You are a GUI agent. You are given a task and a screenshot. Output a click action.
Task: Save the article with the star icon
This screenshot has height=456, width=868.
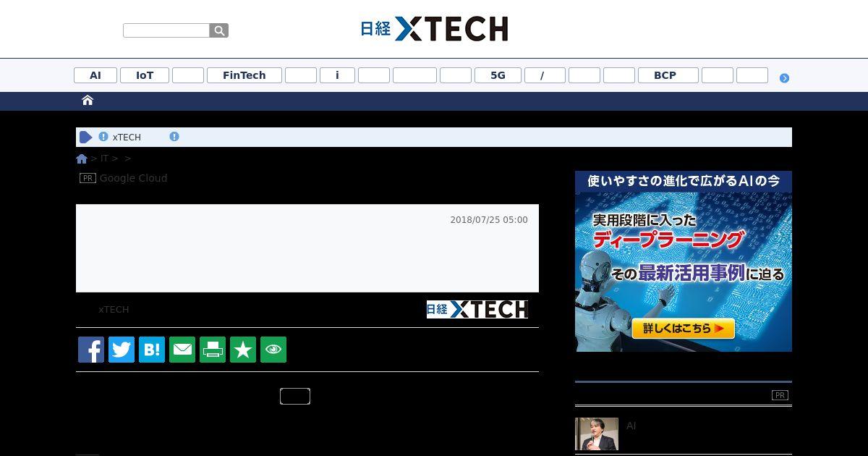pos(243,350)
